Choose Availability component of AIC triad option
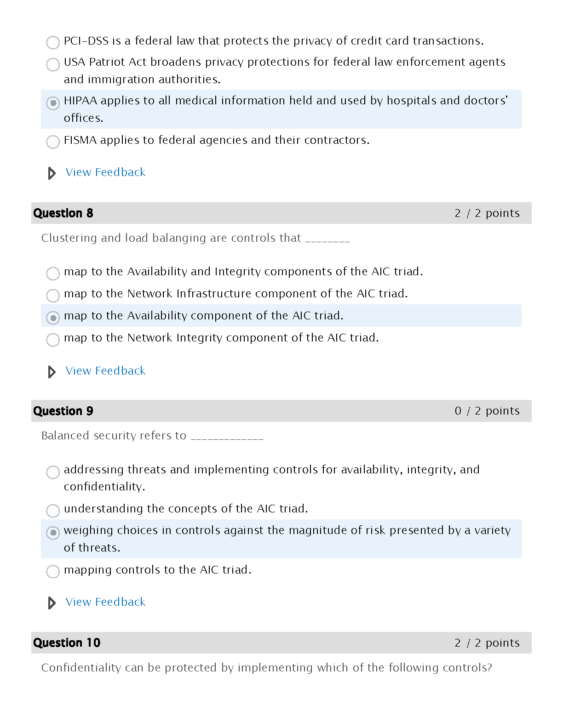 pyautogui.click(x=53, y=318)
